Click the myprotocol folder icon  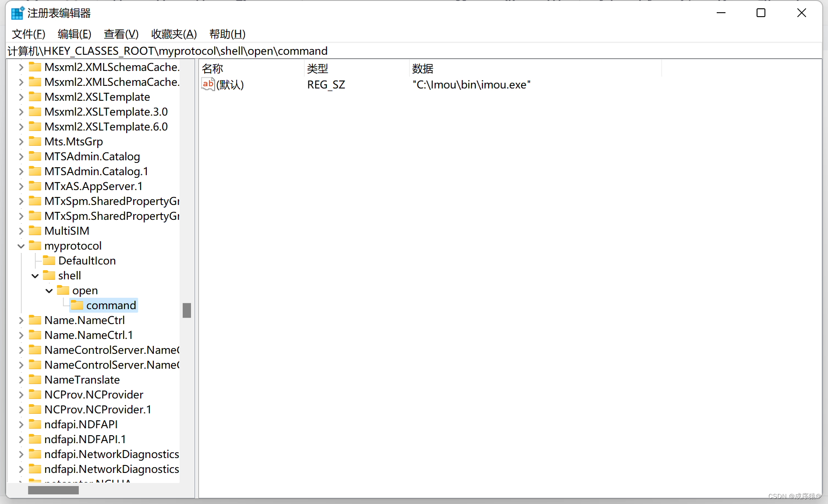tap(35, 246)
